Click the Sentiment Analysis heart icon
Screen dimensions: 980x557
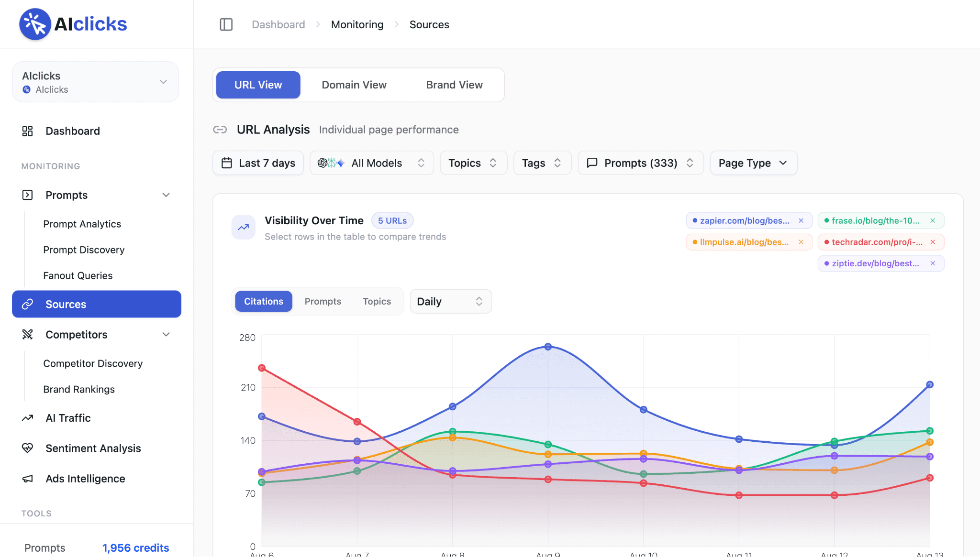click(x=27, y=448)
